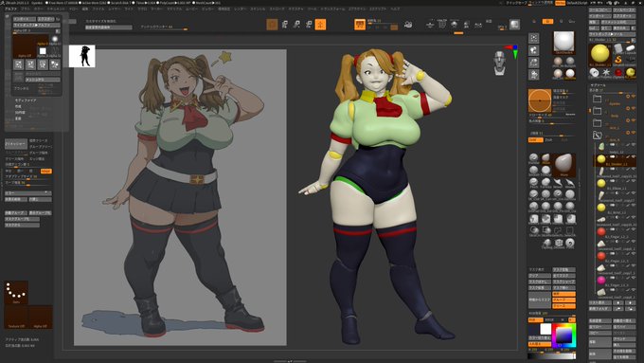This screenshot has height=363, width=644.
Task: Click the ライトボックス▶アルファ button
Action: pyautogui.click(x=37, y=25)
